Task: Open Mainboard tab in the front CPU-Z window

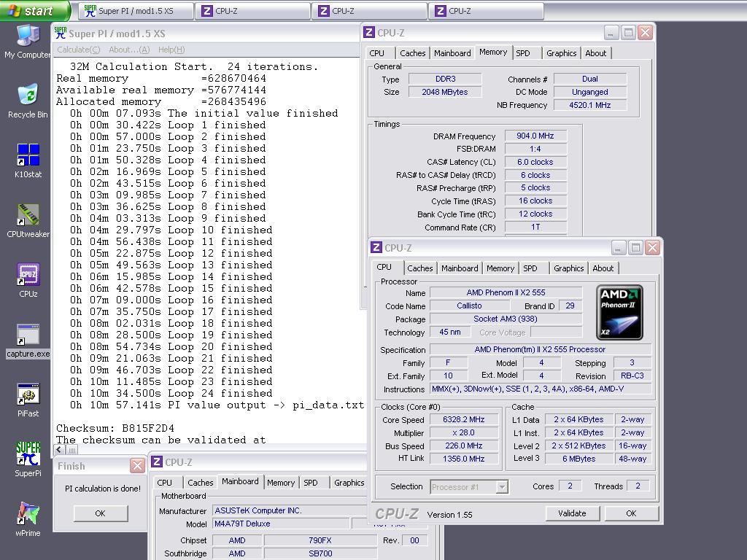Action: pos(460,268)
